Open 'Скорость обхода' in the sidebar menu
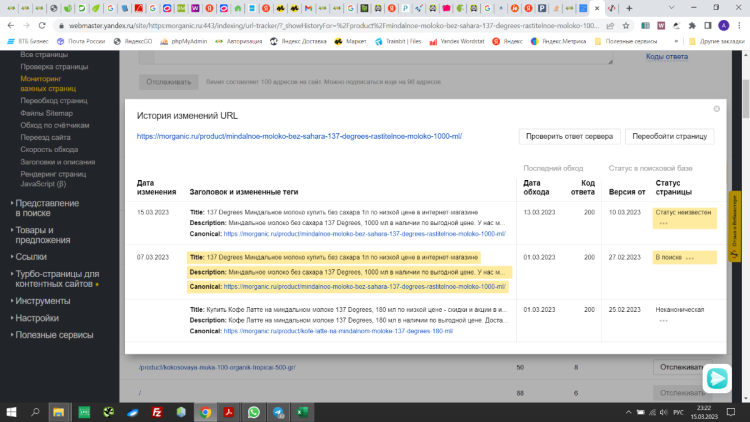The image size is (750, 422). (x=49, y=149)
